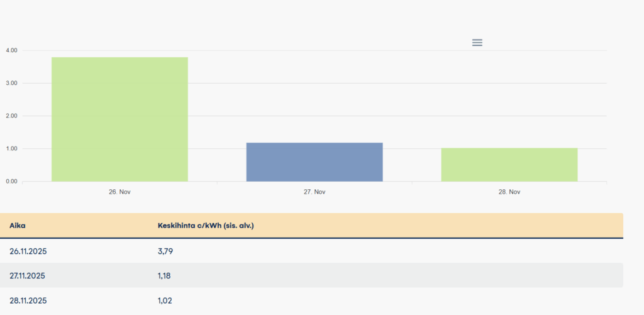Click the 4.00 y-axis label

tap(11, 50)
